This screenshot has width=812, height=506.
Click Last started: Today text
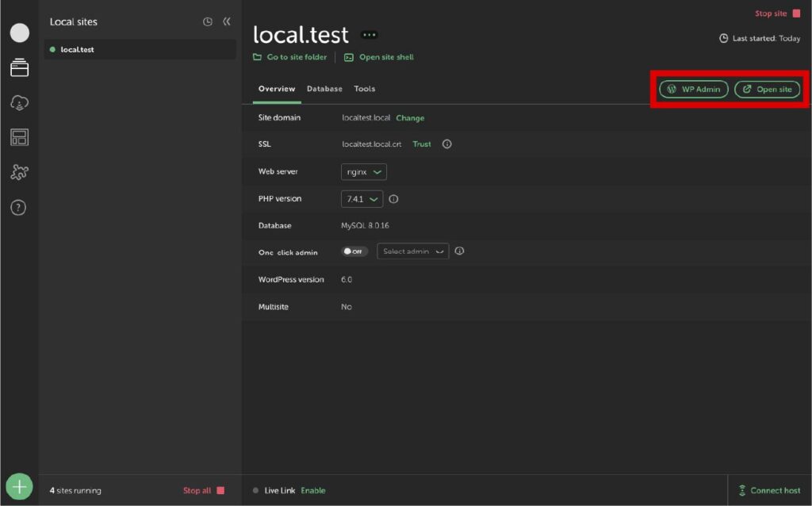767,38
